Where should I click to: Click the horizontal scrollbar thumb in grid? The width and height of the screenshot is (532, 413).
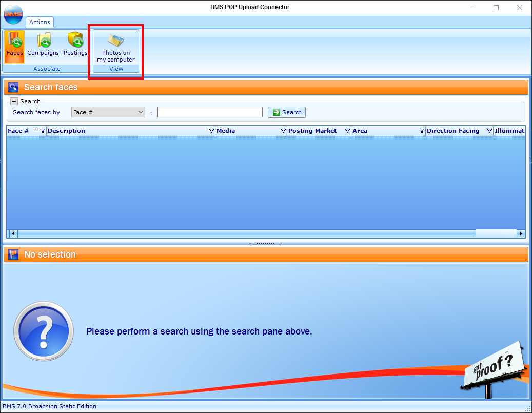pos(247,233)
